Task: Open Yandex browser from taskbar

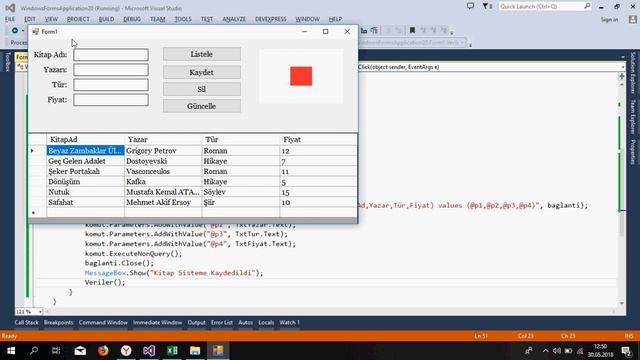Action: click(x=126, y=351)
